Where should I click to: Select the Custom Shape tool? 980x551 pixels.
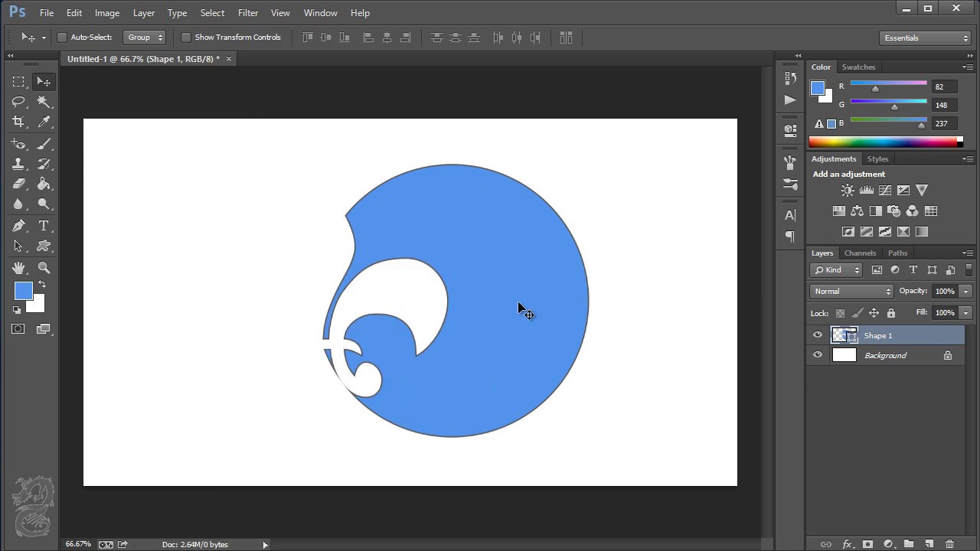(x=44, y=246)
